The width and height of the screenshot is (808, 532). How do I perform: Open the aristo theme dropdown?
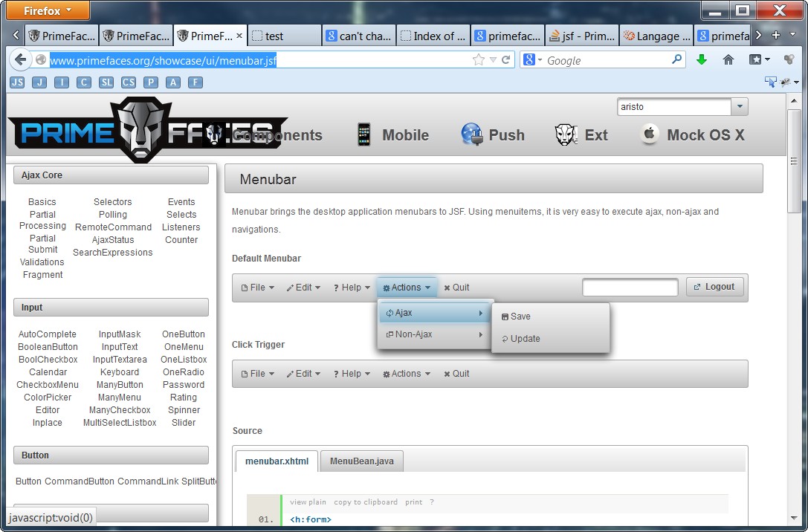pyautogui.click(x=740, y=106)
